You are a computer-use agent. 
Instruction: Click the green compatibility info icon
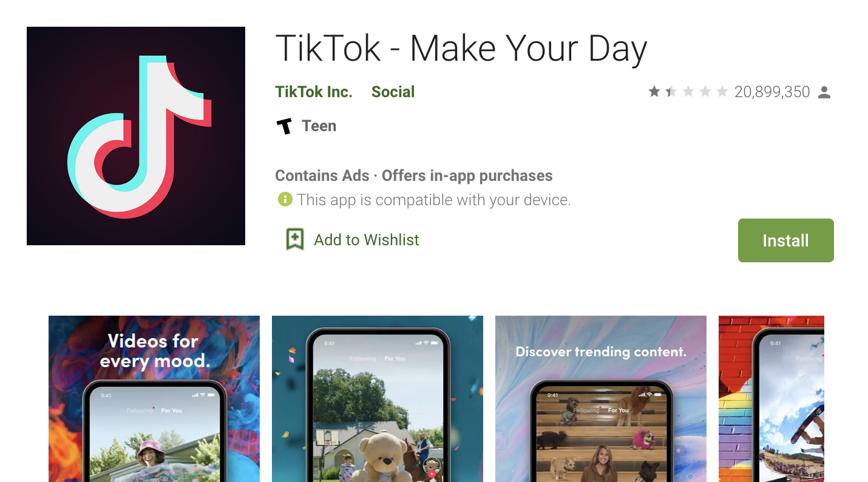coord(285,199)
